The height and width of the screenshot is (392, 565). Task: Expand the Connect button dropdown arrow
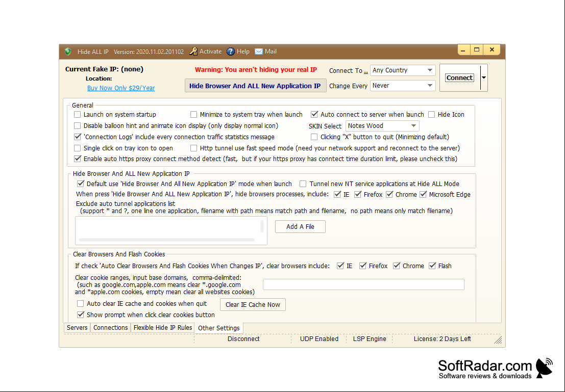(484, 78)
